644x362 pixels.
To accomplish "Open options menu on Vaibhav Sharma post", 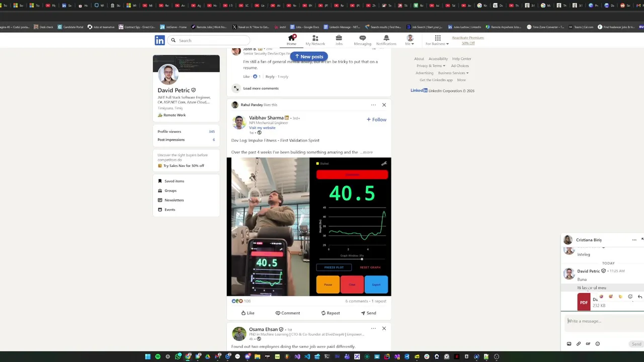I will tap(373, 105).
